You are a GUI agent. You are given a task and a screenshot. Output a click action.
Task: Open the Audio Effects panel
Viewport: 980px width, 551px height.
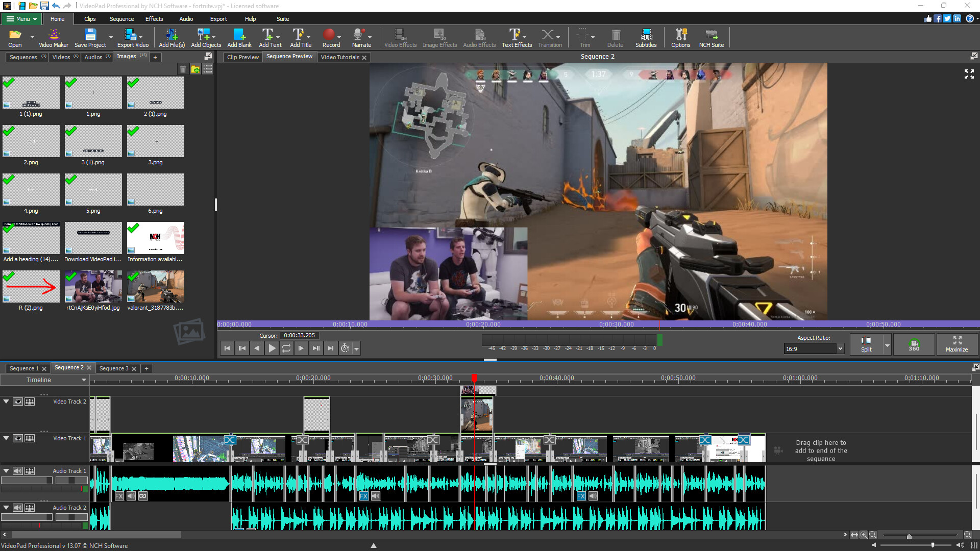click(x=479, y=37)
